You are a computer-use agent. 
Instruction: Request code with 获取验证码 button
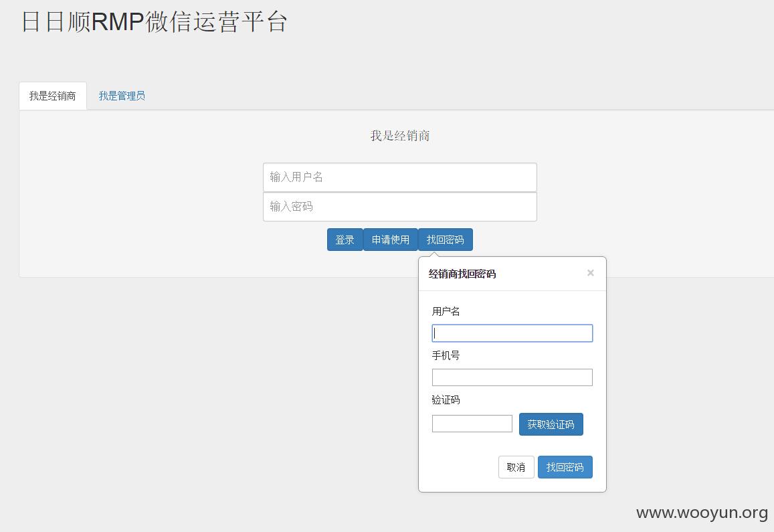click(551, 424)
